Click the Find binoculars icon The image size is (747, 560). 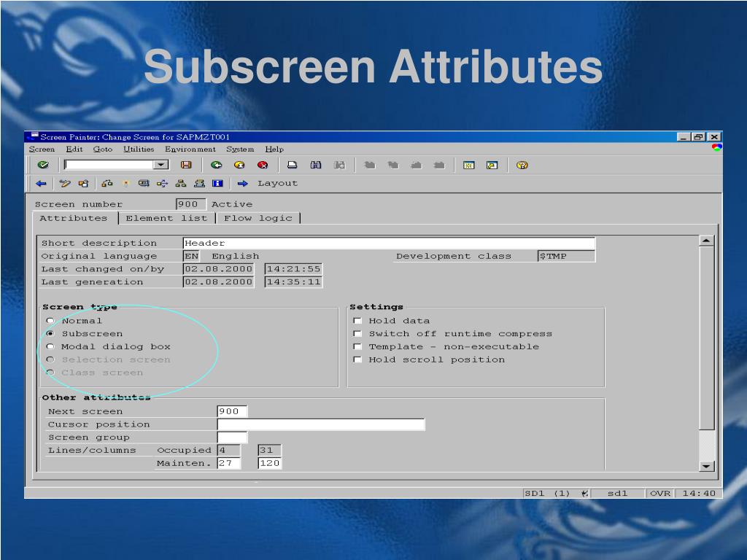[315, 165]
